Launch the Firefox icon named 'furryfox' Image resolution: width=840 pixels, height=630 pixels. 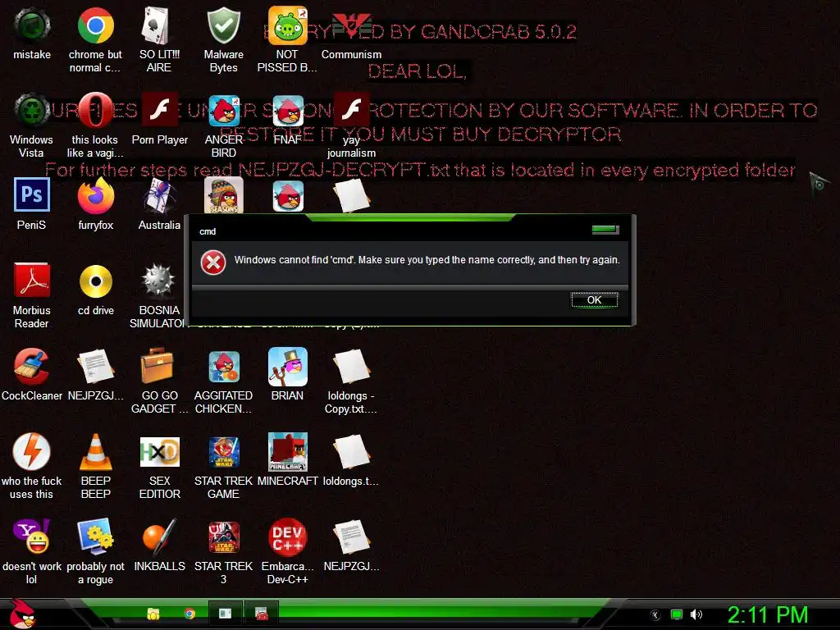pos(95,203)
